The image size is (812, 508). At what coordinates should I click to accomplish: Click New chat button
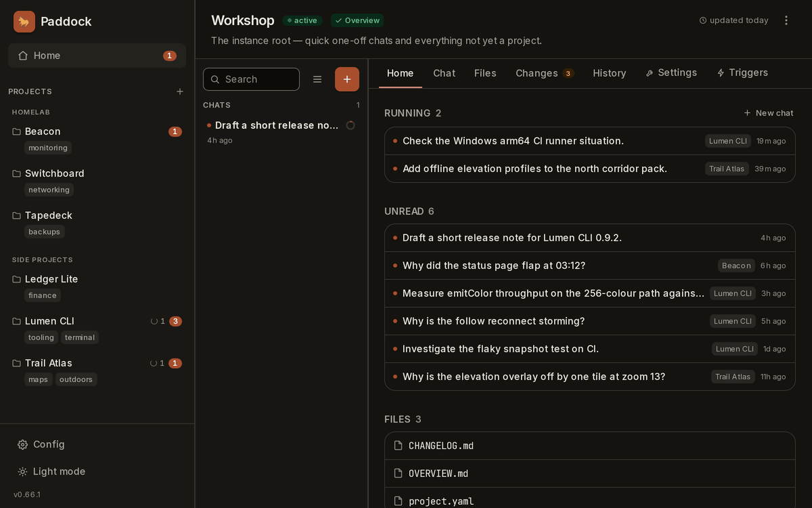768,113
